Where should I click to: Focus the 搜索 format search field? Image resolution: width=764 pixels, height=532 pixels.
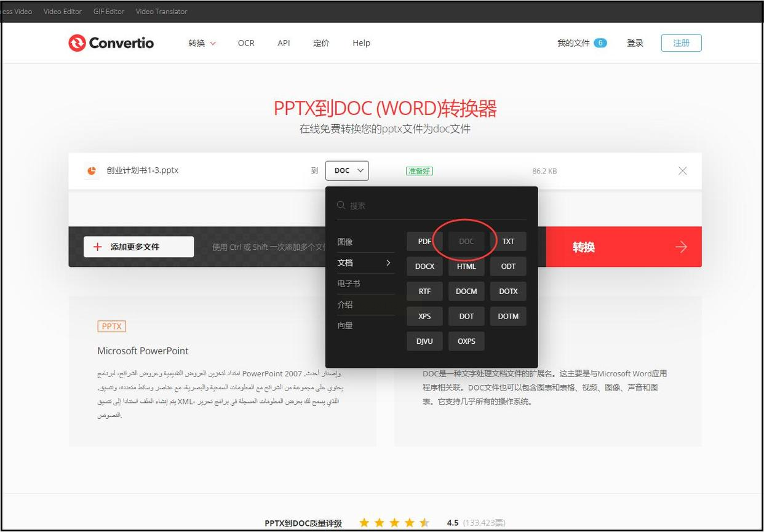click(x=432, y=205)
